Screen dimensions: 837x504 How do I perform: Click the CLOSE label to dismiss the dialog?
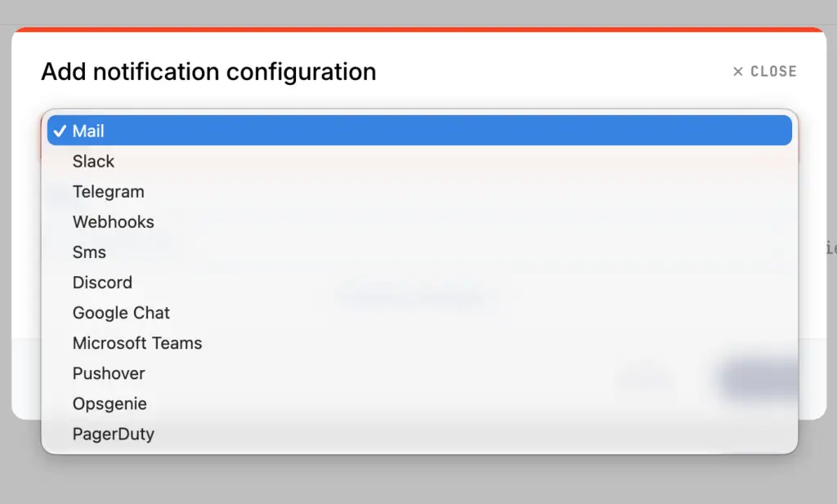[772, 71]
